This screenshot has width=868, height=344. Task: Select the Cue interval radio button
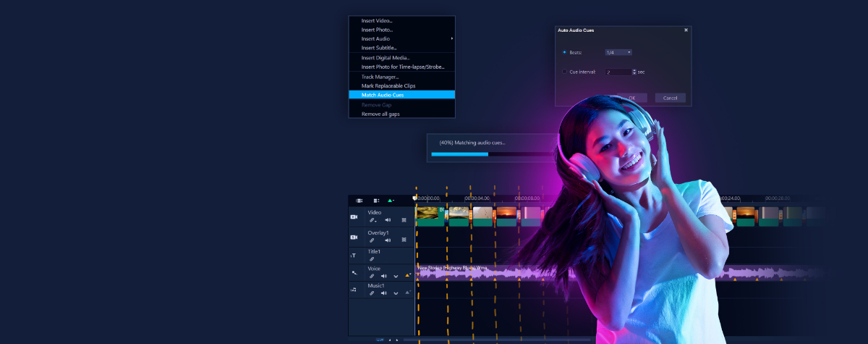pos(564,72)
